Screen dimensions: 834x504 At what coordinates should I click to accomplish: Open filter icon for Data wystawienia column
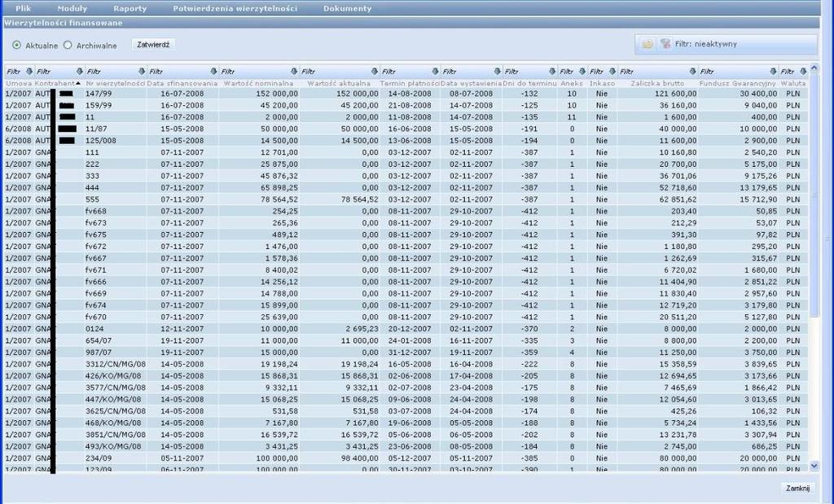coord(498,71)
